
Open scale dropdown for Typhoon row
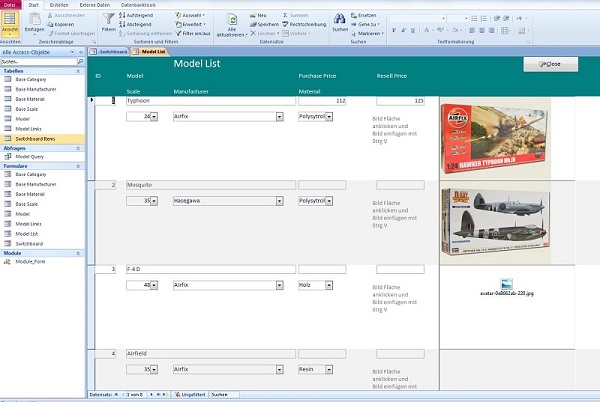pos(154,117)
